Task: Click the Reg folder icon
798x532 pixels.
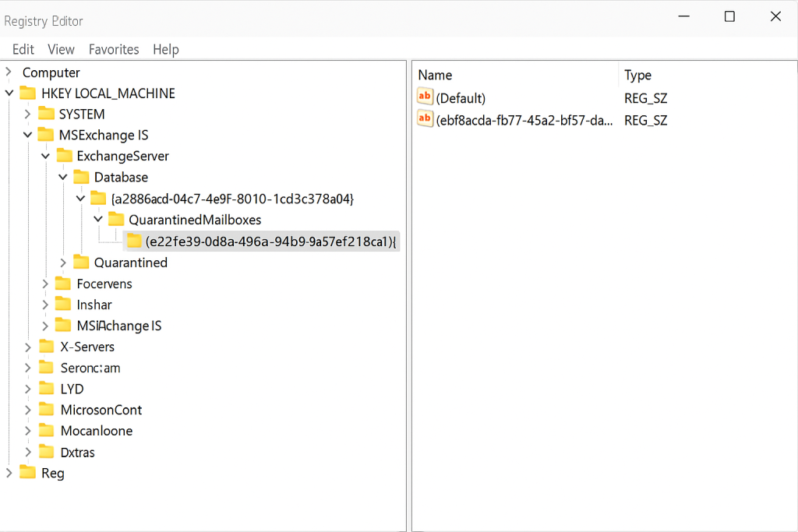Action: [x=28, y=473]
